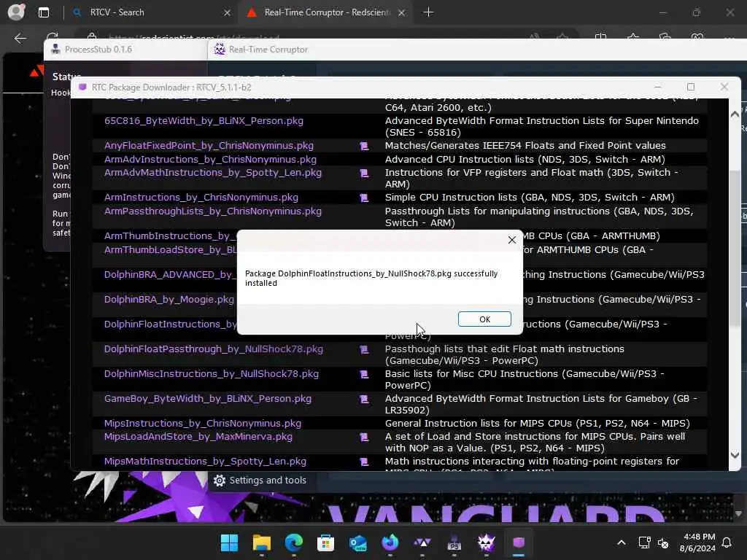Click MipsInstructions_by_ChrisNonyminus.pkg link
This screenshot has width=747, height=560.
click(203, 424)
